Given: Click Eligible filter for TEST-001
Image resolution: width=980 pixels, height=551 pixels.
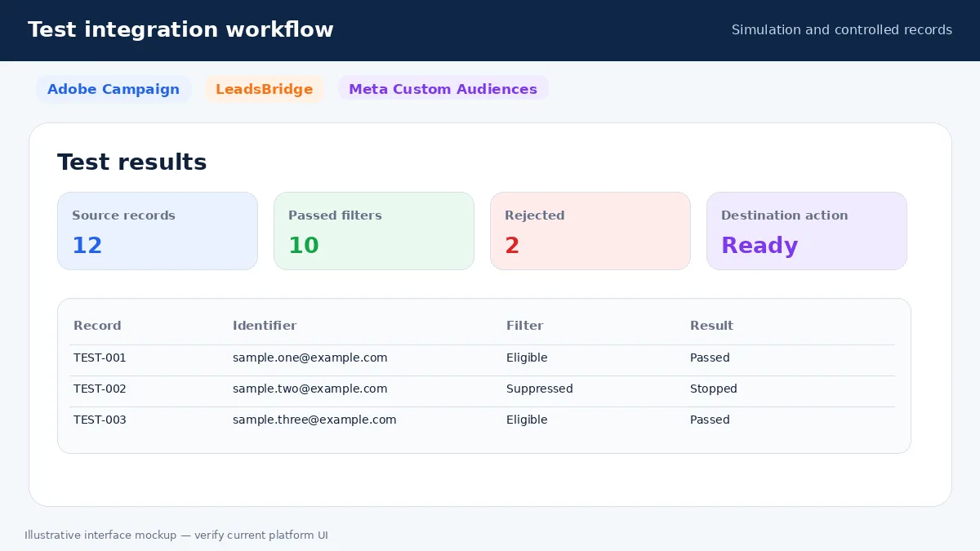Looking at the screenshot, I should pos(527,358).
